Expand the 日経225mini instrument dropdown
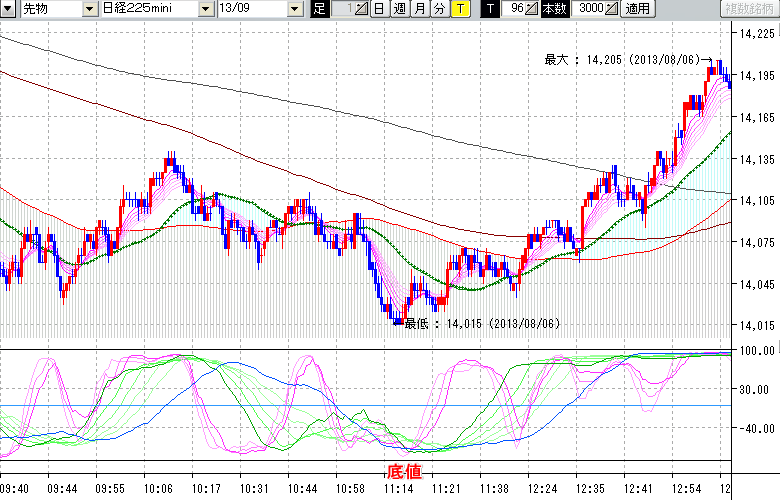 click(206, 9)
